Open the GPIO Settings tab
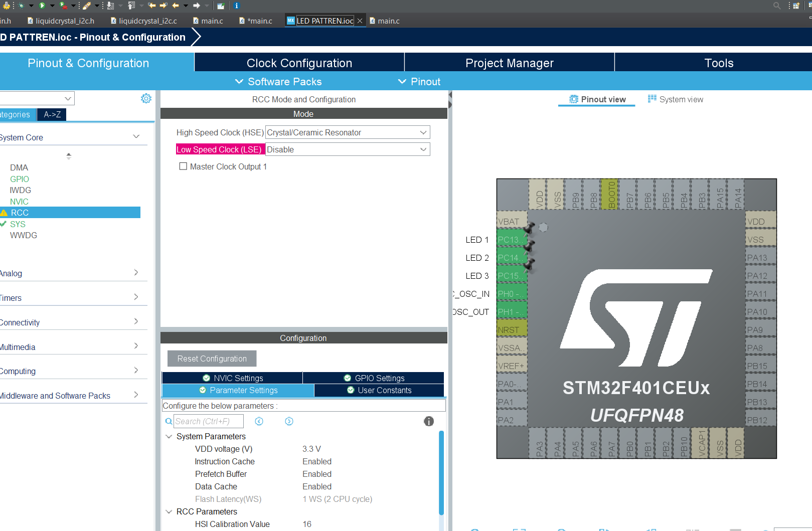 [374, 378]
